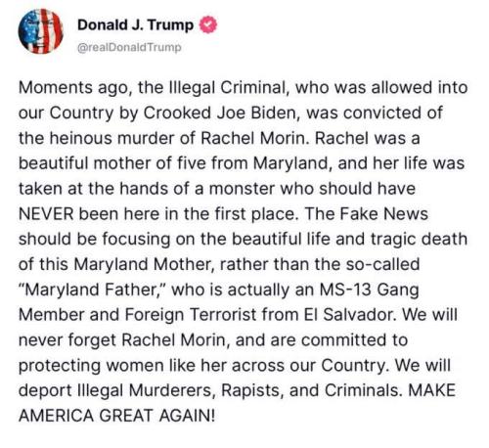This screenshot has height=448, width=489.
Task: Open the Donald J. Trump display name
Action: [x=135, y=25]
